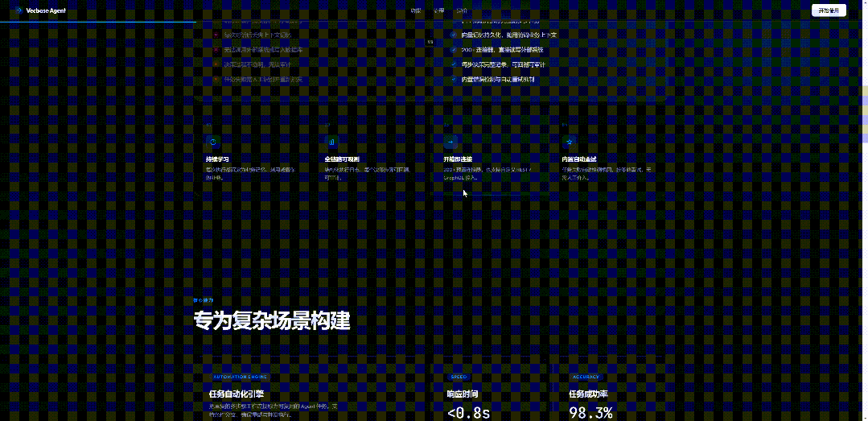Click the AUTOMATION ENGINE tag

tap(241, 377)
